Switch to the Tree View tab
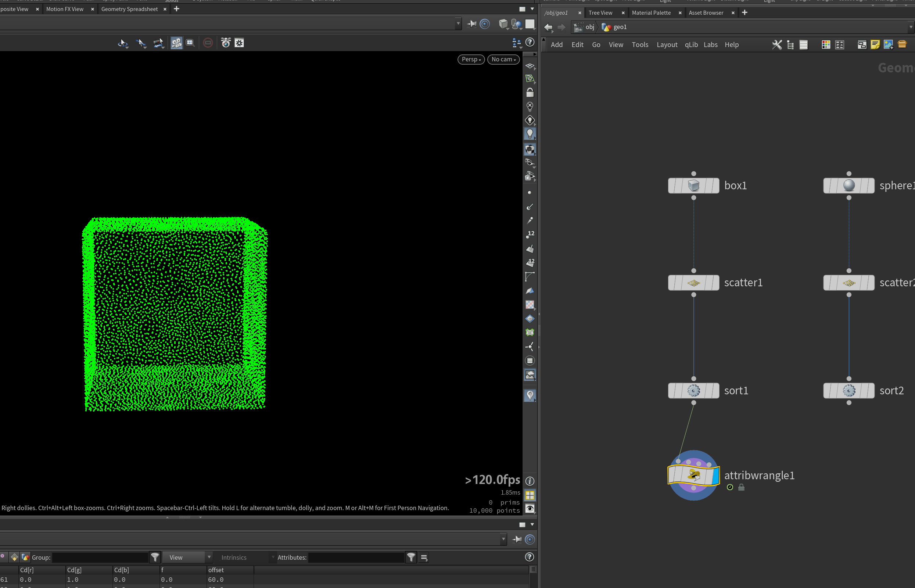 coord(600,12)
